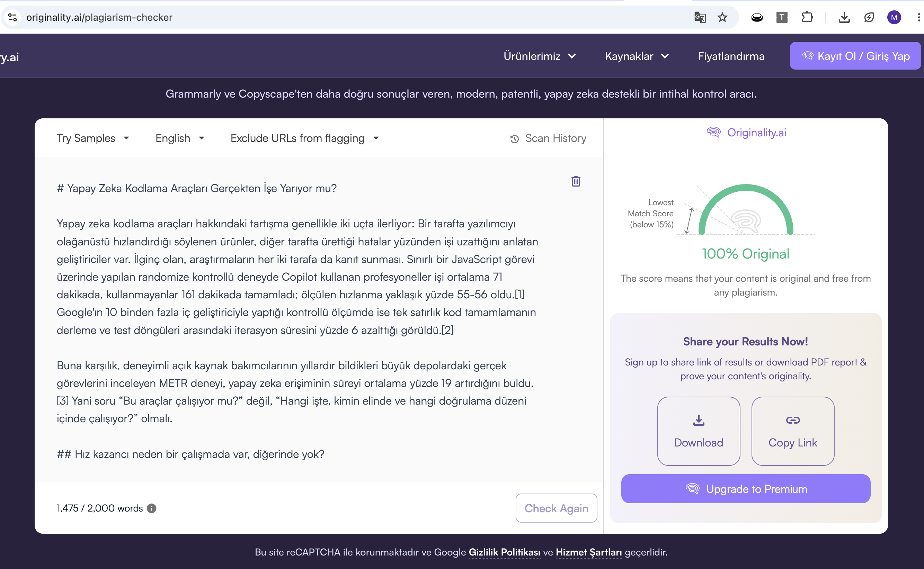Click the word count info icon
This screenshot has height=569, width=924.
coord(151,508)
